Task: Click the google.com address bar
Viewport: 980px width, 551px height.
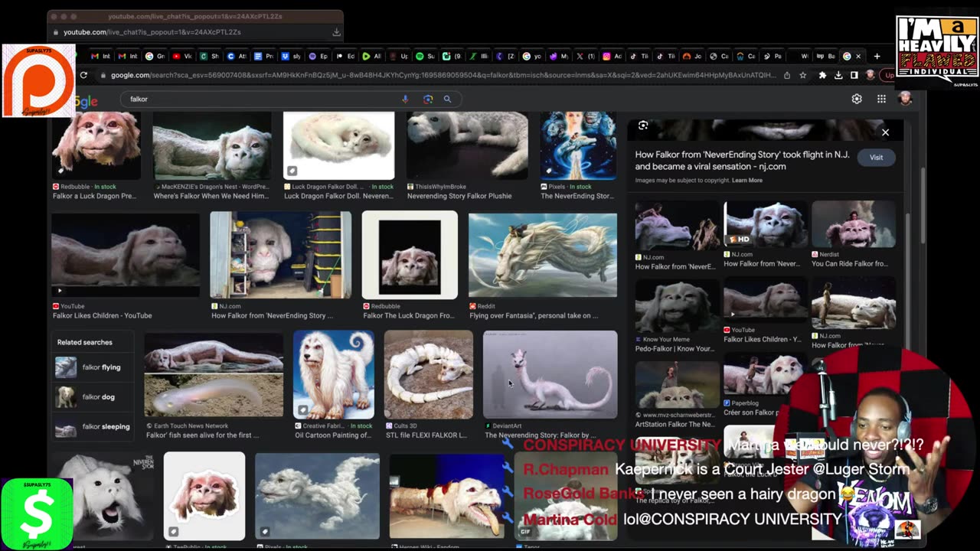Action: click(444, 75)
